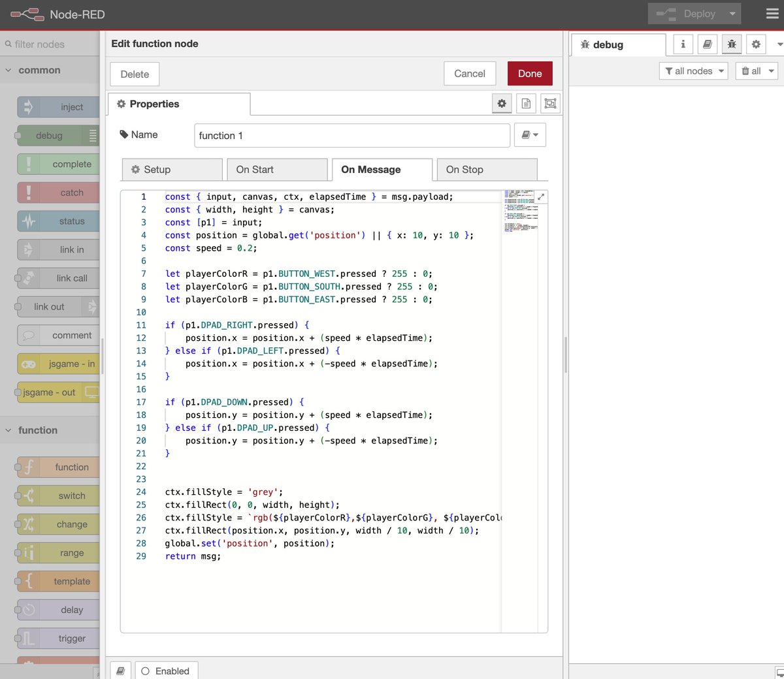Select the status node in palette

(x=59, y=221)
